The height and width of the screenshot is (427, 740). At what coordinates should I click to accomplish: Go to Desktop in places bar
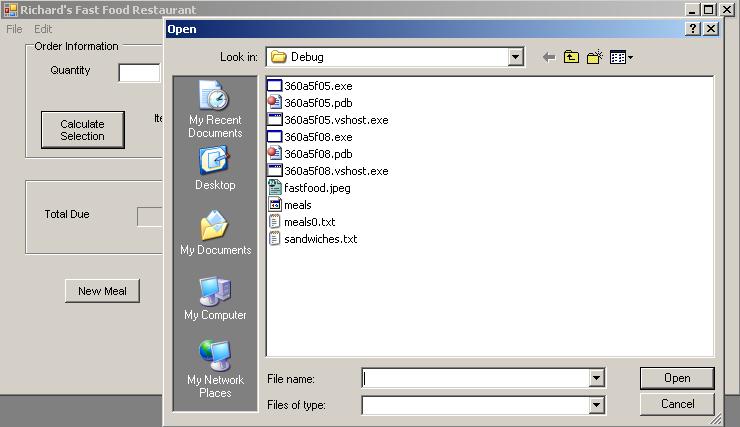pos(215,169)
